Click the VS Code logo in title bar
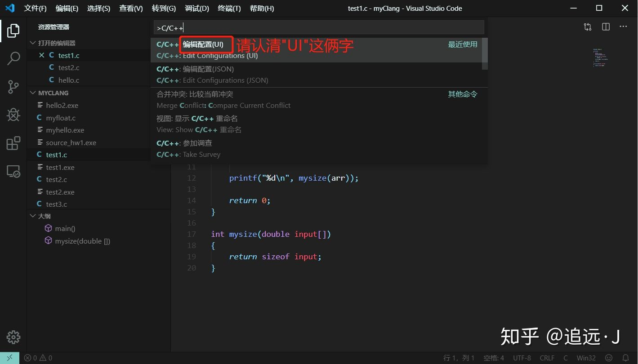This screenshot has width=638, height=364. click(x=10, y=8)
